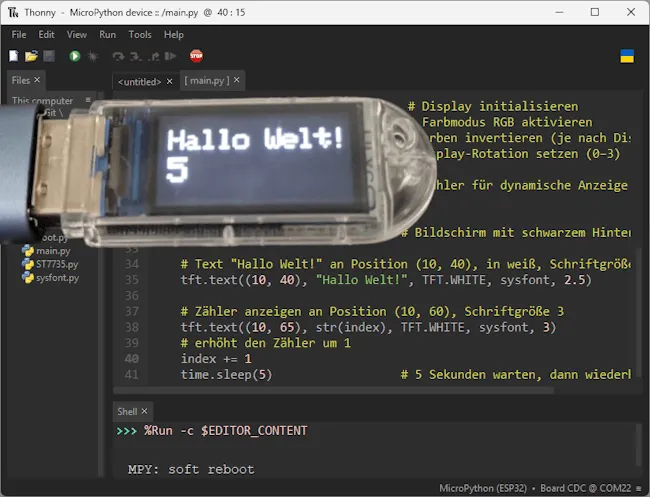This screenshot has width=650, height=497.
Task: Open the Run menu
Action: (x=107, y=35)
